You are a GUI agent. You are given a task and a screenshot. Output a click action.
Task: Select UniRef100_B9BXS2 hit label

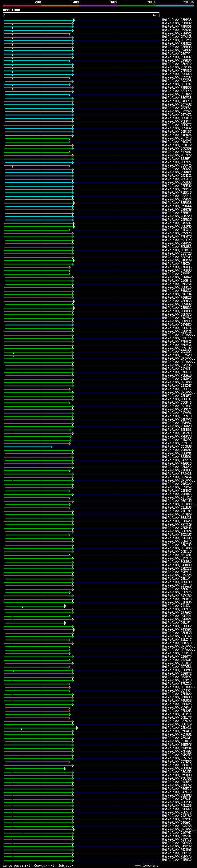(x=177, y=568)
